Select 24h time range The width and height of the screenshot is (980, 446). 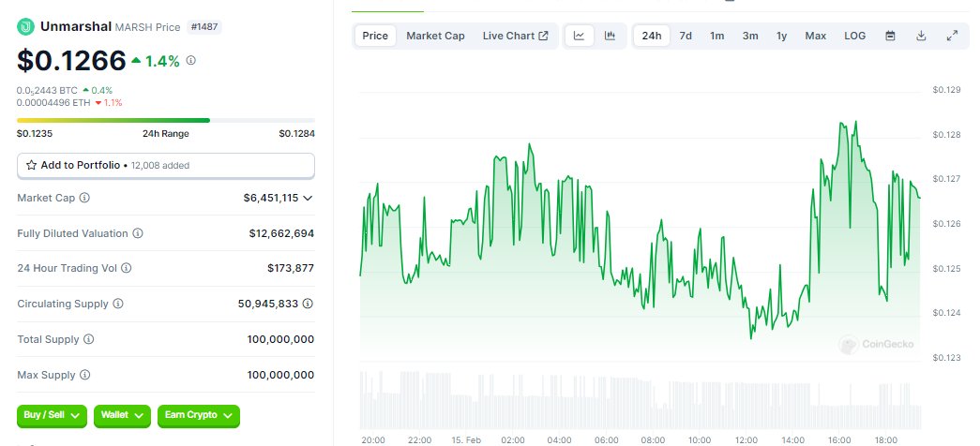point(652,37)
